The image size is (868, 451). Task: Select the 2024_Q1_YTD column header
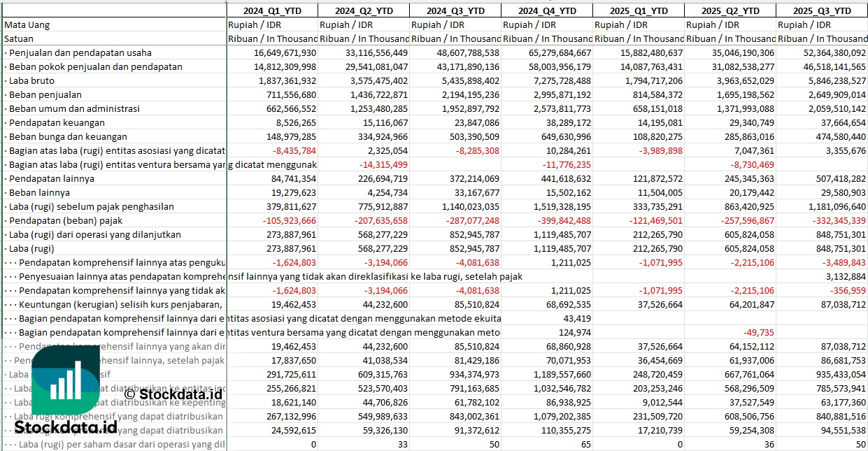point(272,10)
